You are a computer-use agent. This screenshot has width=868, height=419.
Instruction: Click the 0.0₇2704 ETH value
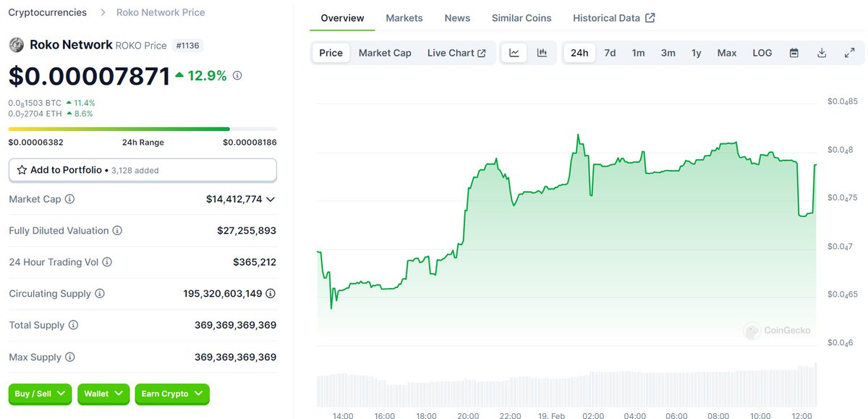[x=35, y=114]
